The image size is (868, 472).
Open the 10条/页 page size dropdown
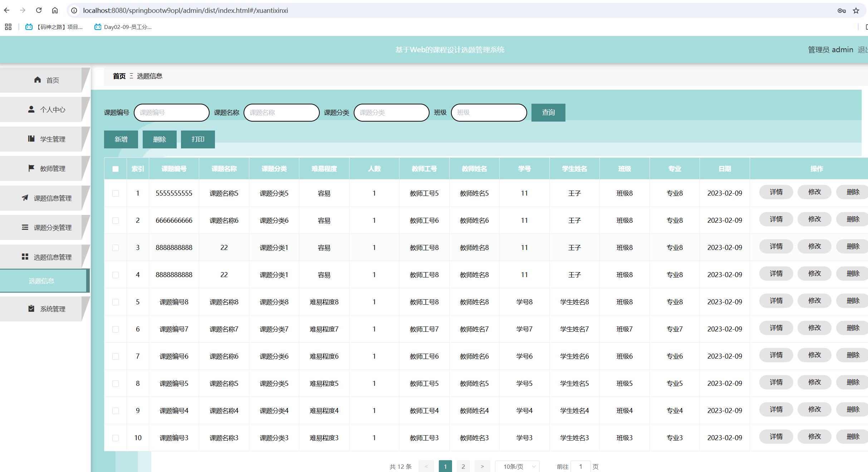point(517,466)
